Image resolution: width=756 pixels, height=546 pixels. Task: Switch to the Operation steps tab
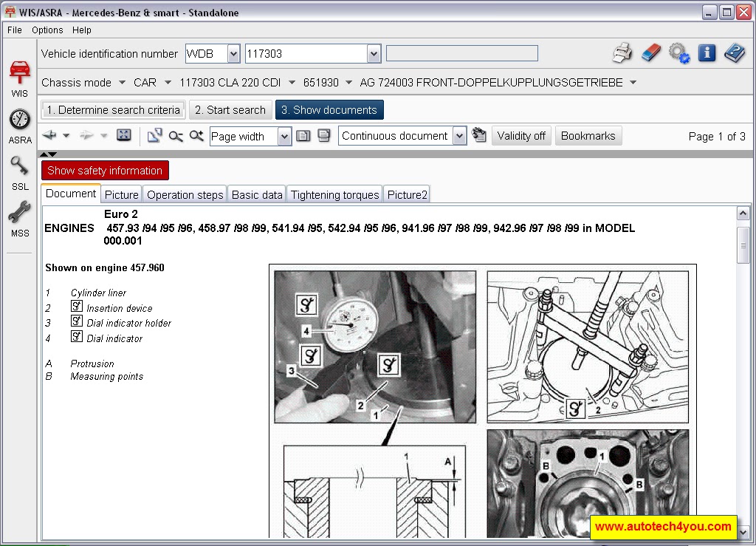click(185, 194)
